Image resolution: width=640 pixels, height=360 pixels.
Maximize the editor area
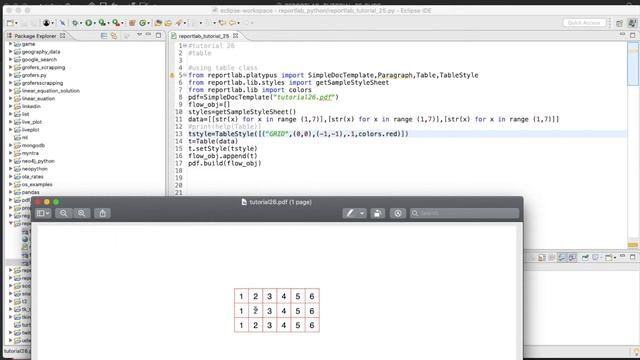click(633, 36)
